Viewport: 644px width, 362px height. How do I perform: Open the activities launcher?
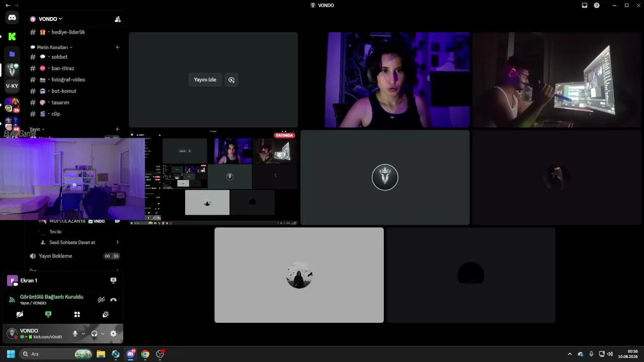[x=77, y=314]
